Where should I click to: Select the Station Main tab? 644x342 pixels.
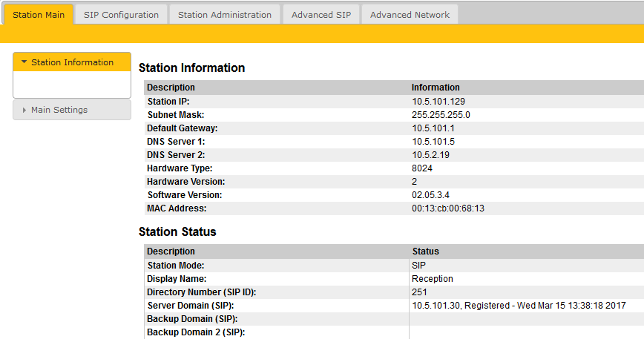pos(38,15)
